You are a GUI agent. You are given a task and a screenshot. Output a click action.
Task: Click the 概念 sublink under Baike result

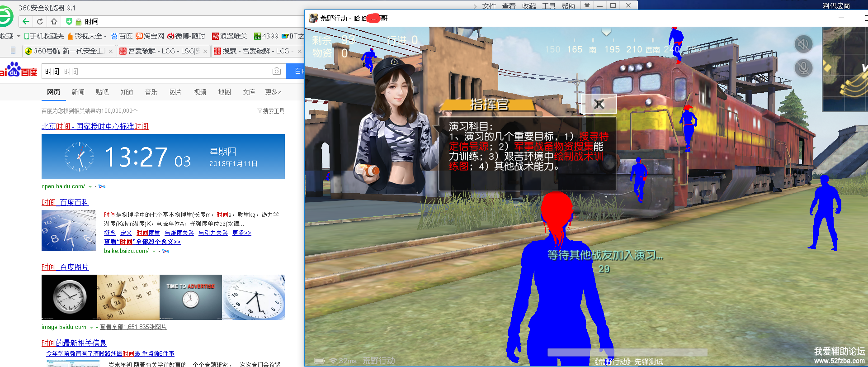pos(110,233)
